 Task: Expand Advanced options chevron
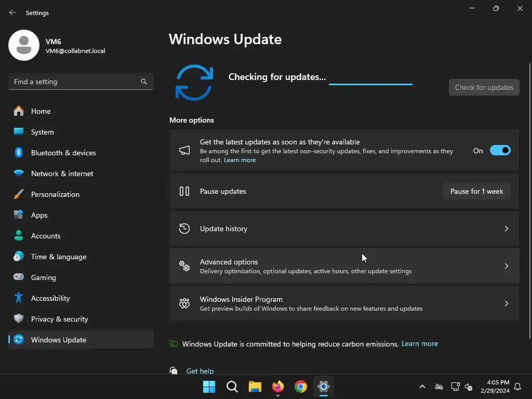click(507, 266)
